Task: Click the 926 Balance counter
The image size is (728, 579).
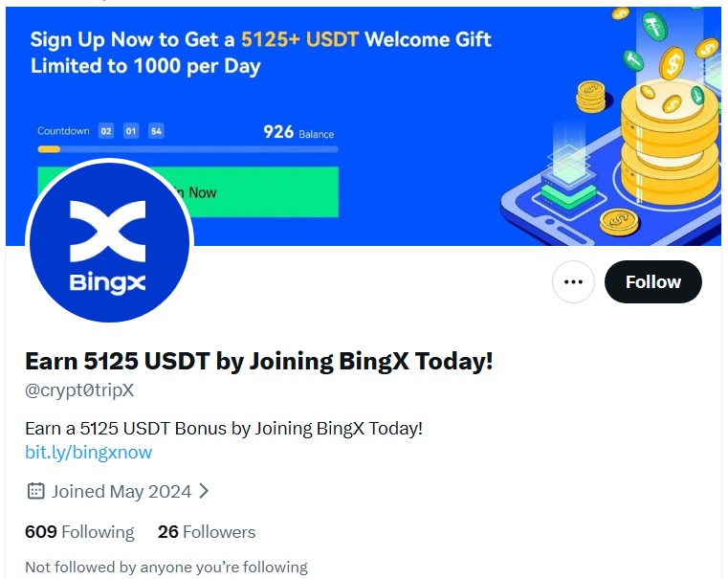Action: coord(298,132)
